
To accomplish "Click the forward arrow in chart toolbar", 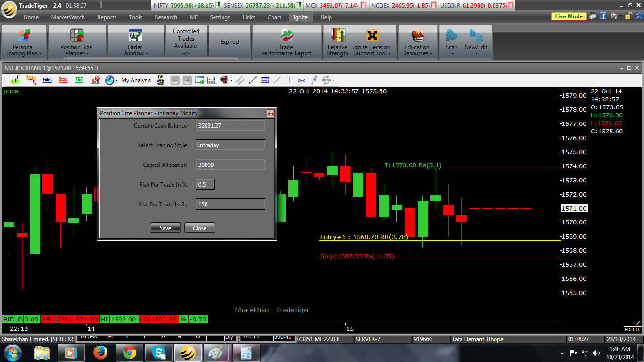I will [187, 80].
